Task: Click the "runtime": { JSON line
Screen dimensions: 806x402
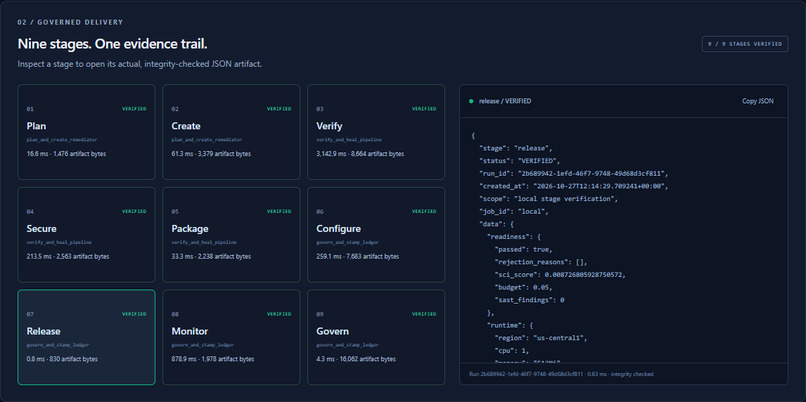Action: point(510,325)
